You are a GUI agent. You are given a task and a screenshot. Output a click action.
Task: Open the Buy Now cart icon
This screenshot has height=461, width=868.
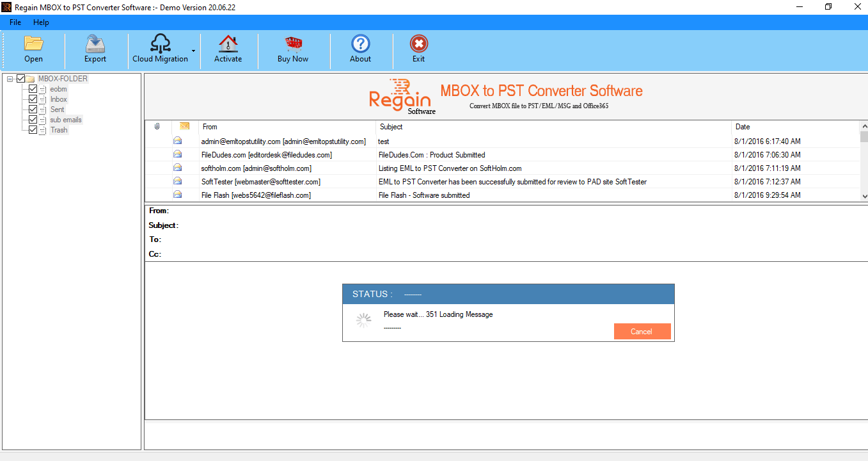(293, 44)
